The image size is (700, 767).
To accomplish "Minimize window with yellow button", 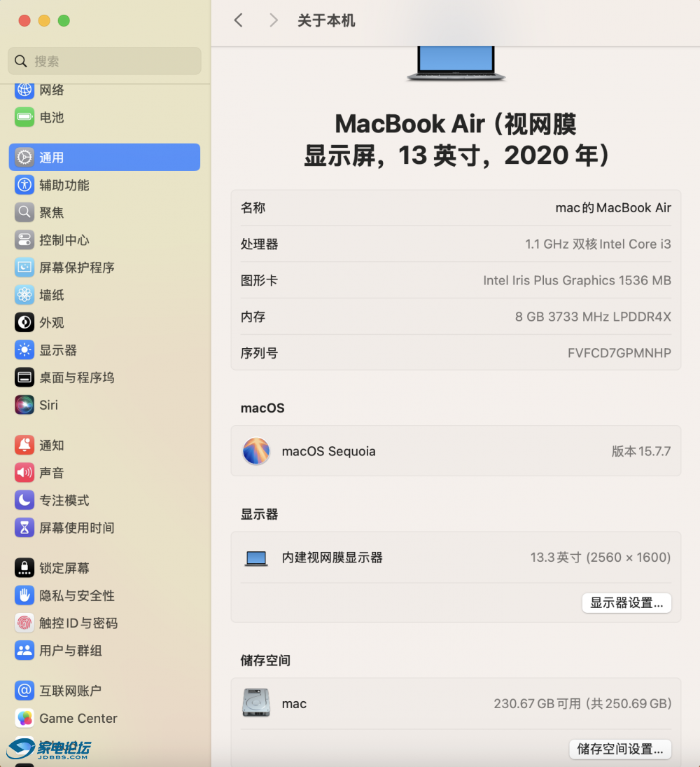I will pyautogui.click(x=44, y=20).
